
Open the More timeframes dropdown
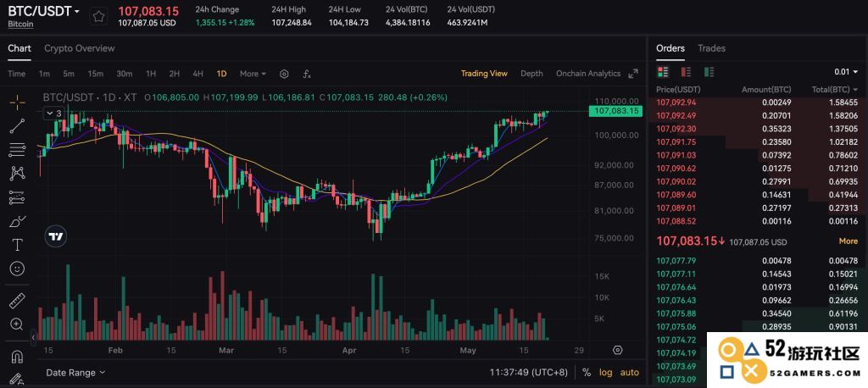point(253,74)
